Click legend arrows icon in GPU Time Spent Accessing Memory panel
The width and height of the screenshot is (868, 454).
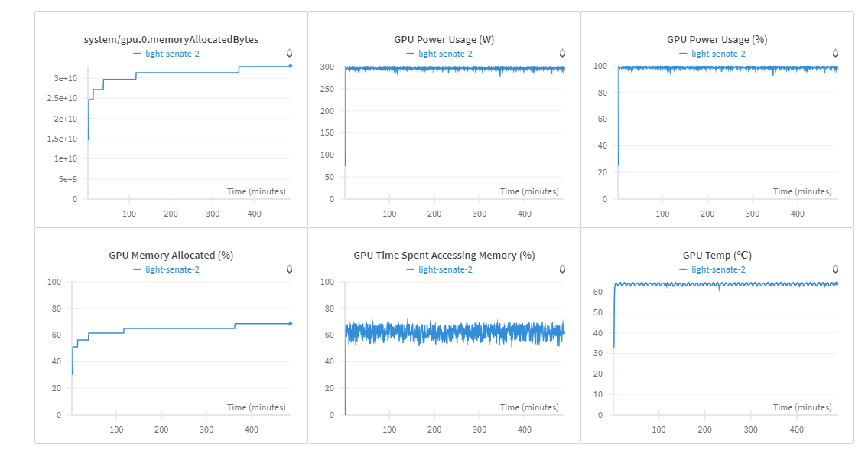(x=562, y=269)
